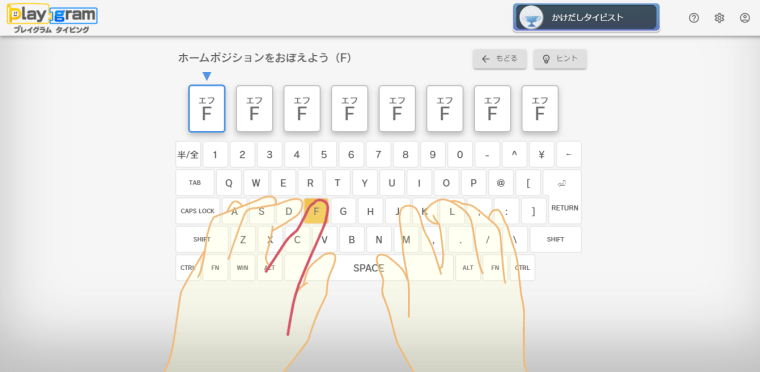This screenshot has width=760, height=372.
Task: Click the もどる back button
Action: click(500, 59)
